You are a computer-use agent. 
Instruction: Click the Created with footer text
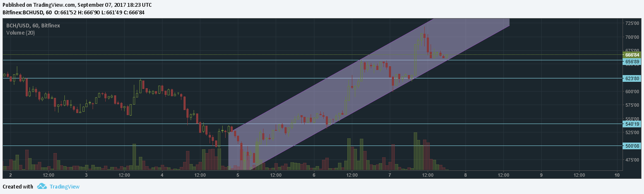point(18,186)
